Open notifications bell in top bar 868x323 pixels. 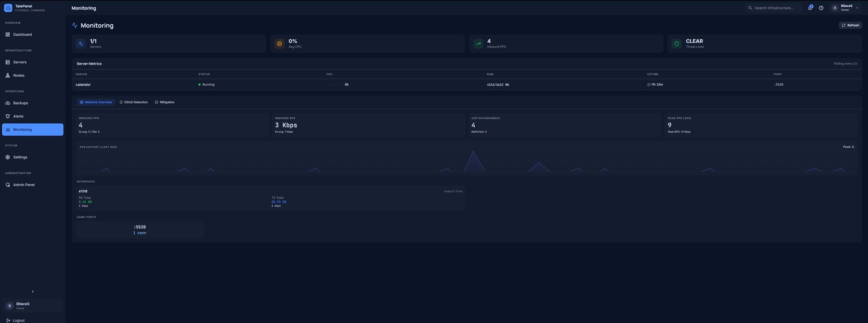click(810, 8)
